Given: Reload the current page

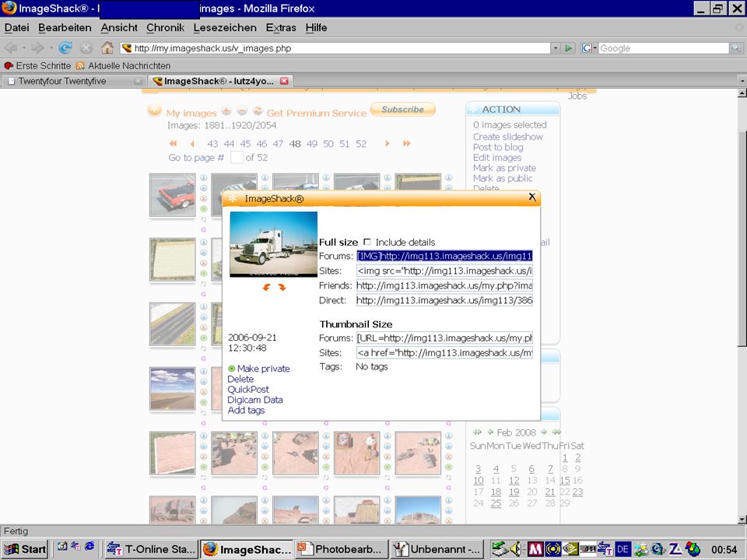Looking at the screenshot, I should (x=65, y=47).
